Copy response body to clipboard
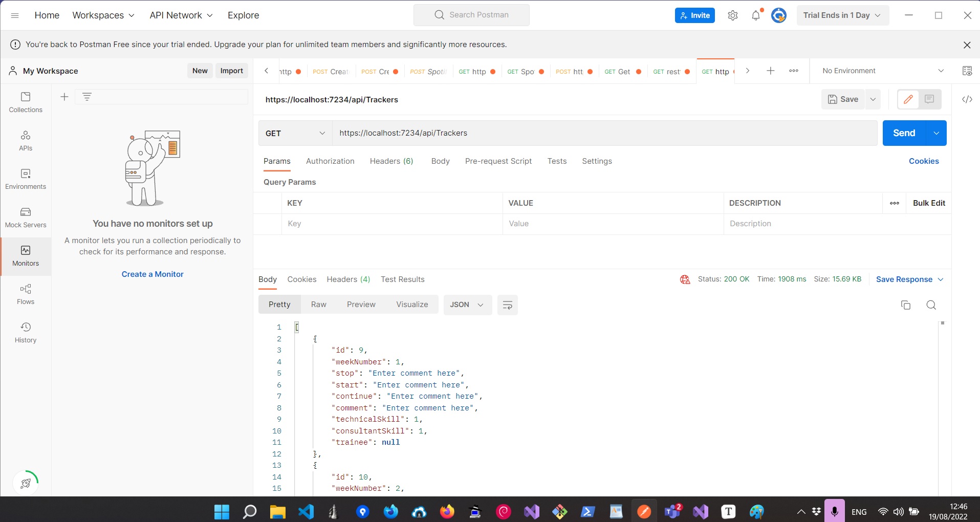 (906, 305)
